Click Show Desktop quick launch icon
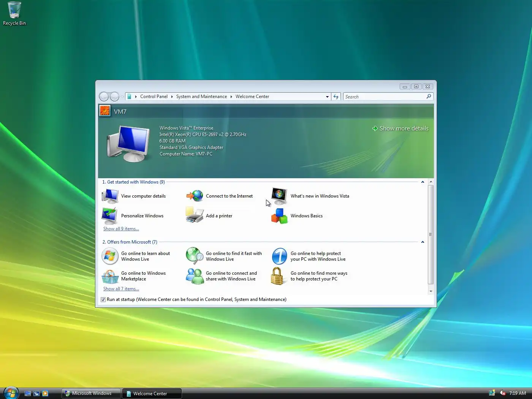532x399 pixels. (28, 394)
